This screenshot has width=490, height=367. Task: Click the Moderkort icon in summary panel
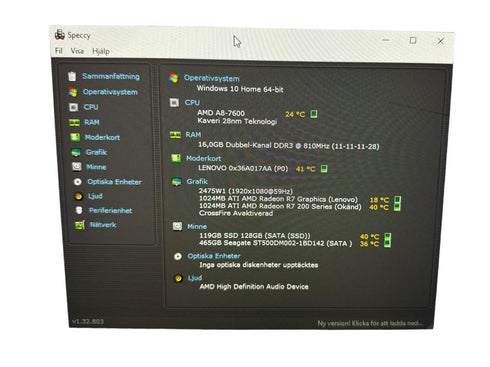click(176, 158)
